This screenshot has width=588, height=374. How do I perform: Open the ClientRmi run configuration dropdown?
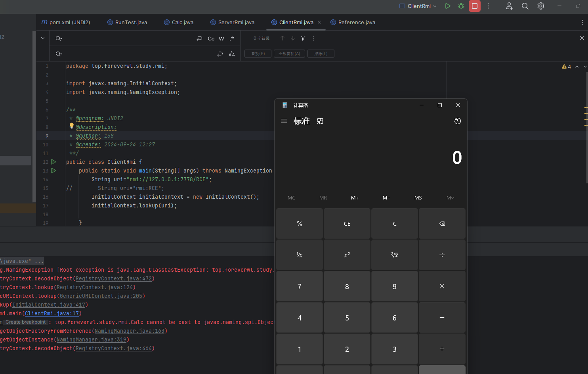[x=418, y=6]
